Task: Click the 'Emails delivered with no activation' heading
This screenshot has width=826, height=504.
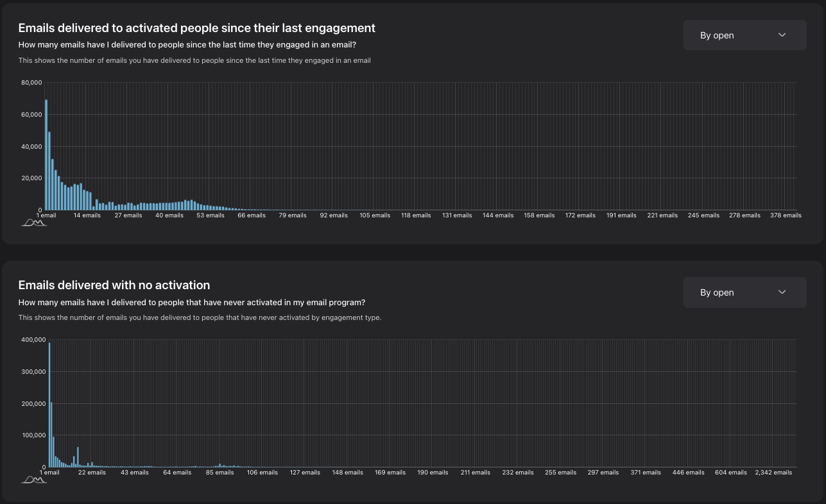Action: pos(114,285)
